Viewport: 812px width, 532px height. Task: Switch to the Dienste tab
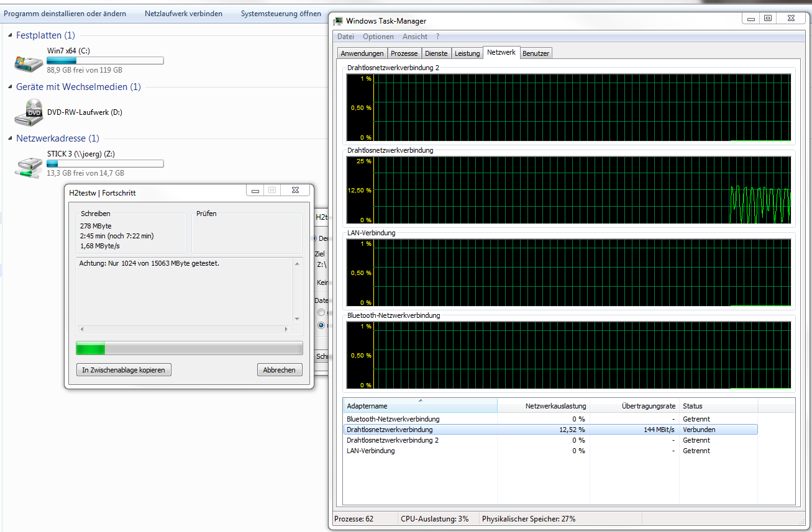436,53
